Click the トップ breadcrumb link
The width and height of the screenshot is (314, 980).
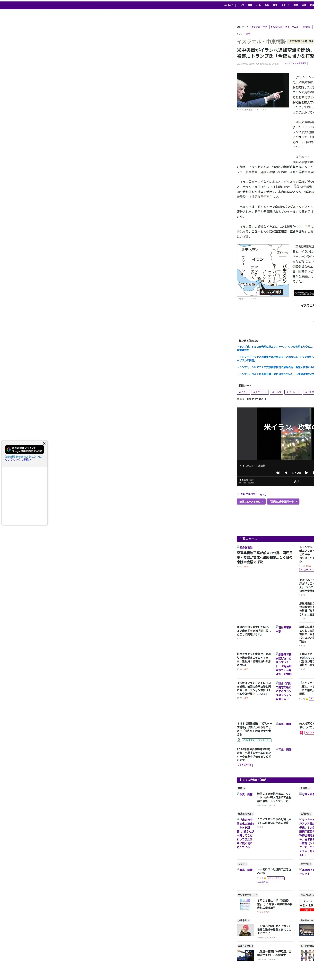point(240,34)
